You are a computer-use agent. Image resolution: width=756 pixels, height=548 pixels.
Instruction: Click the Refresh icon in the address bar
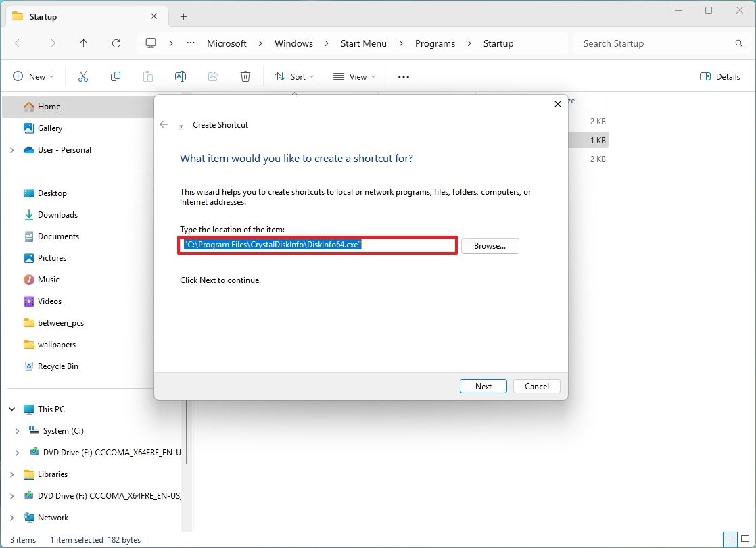click(x=116, y=43)
